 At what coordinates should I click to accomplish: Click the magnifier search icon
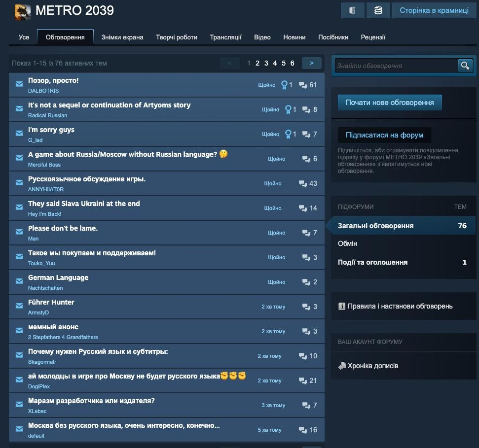tap(465, 66)
